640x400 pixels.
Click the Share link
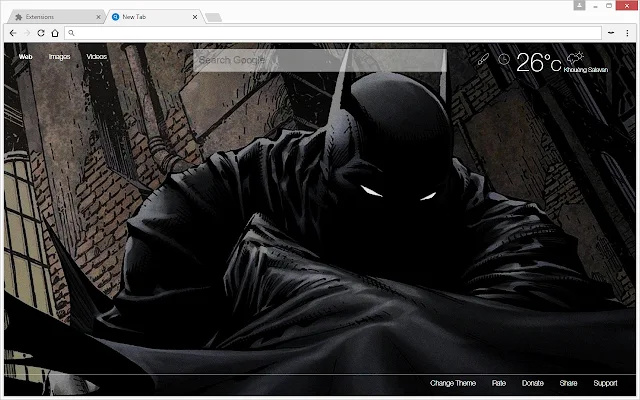pyautogui.click(x=568, y=383)
